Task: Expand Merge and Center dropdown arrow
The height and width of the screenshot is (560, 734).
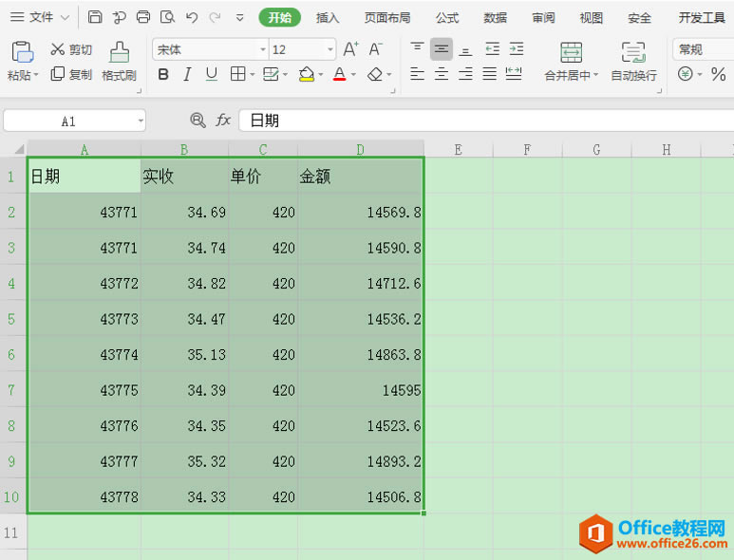Action: (x=596, y=75)
